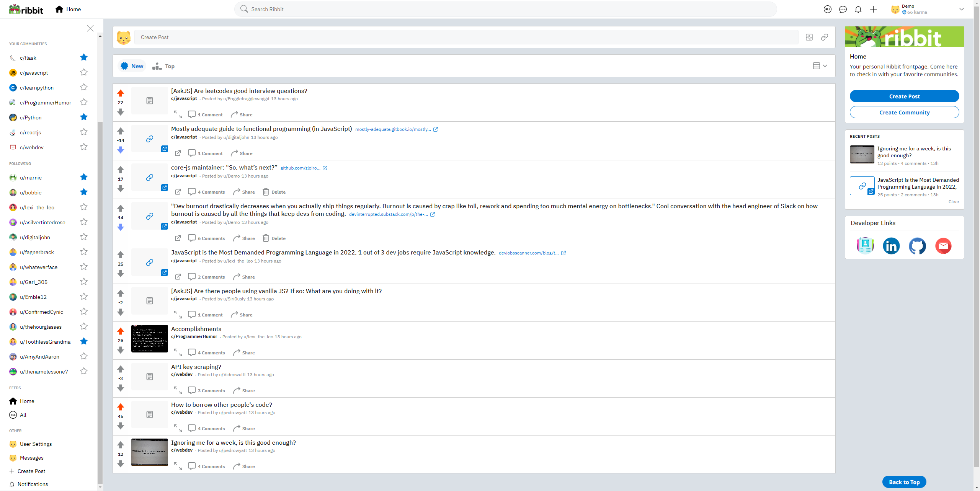The width and height of the screenshot is (980, 491).
Task: Expand How to borrow code post preview
Action: click(x=178, y=428)
